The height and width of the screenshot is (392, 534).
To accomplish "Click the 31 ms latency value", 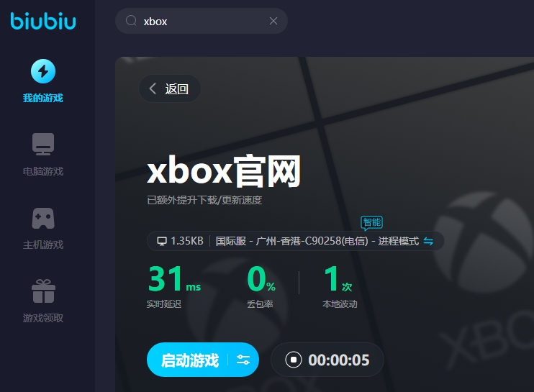I will click(x=174, y=279).
